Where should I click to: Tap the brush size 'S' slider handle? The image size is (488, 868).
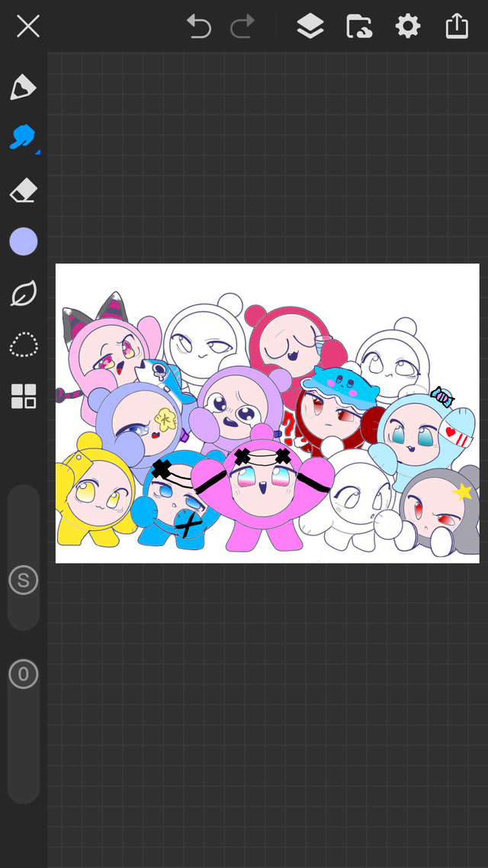(x=23, y=580)
